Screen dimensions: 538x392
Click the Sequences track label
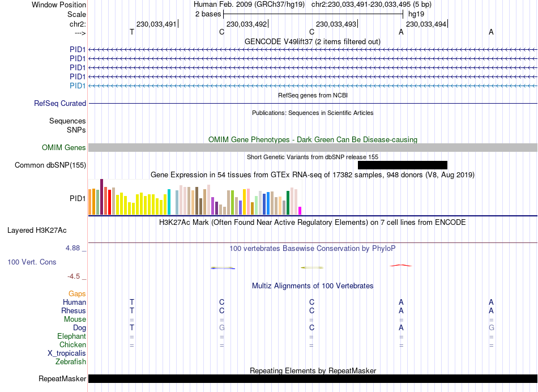[67, 121]
